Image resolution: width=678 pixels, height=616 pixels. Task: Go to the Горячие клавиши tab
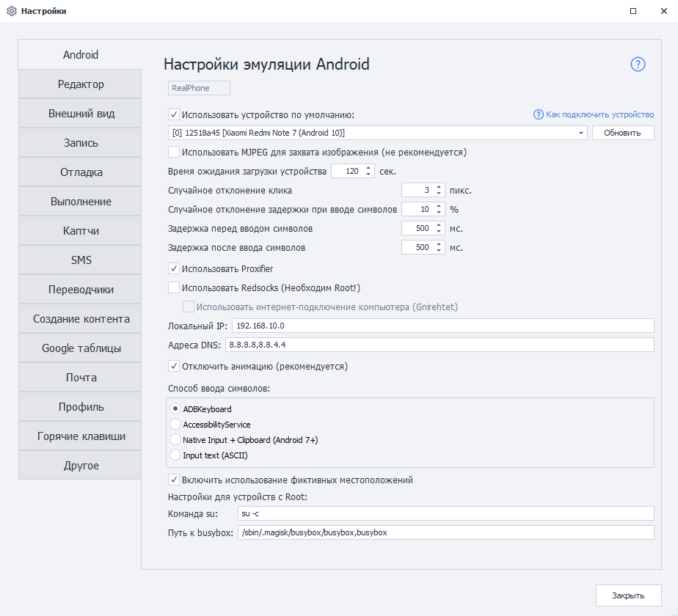81,436
